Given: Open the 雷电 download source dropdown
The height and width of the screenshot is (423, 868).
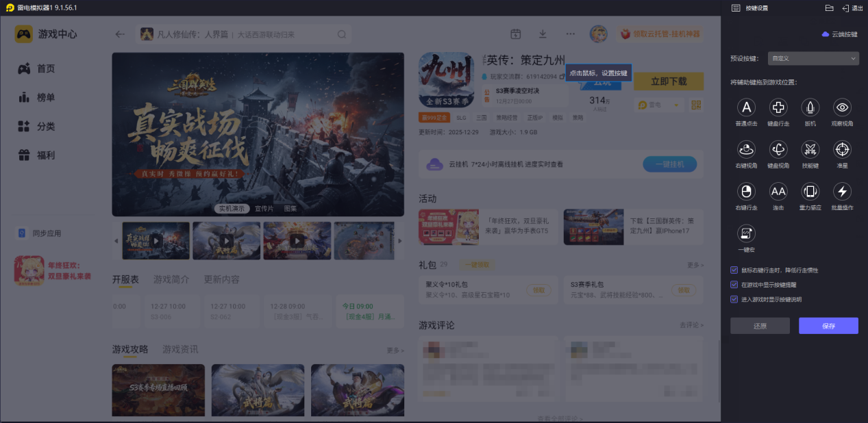Looking at the screenshot, I should (x=660, y=105).
